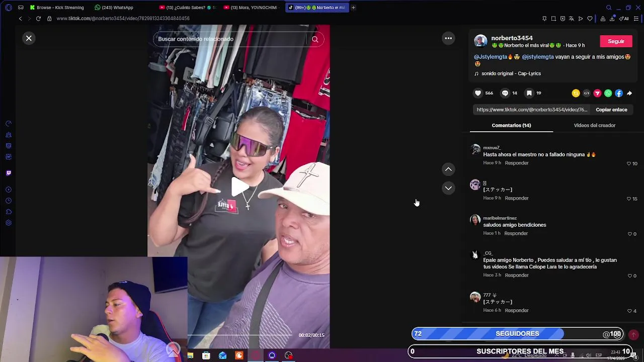Share video to WhatsApp
The height and width of the screenshot is (362, 644).
coord(608,93)
